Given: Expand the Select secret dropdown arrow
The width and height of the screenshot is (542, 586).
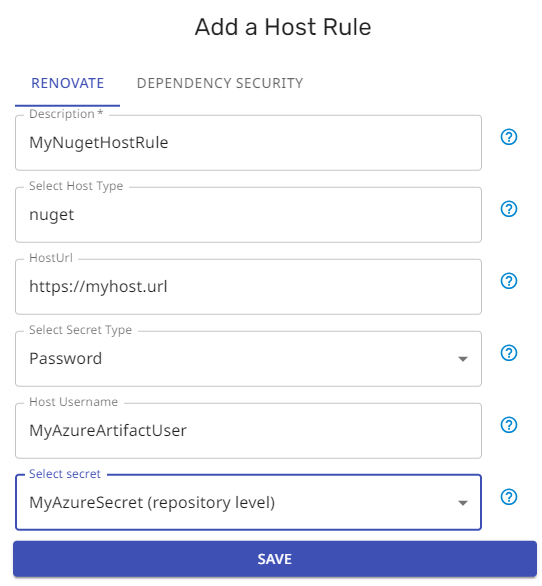Looking at the screenshot, I should click(463, 503).
